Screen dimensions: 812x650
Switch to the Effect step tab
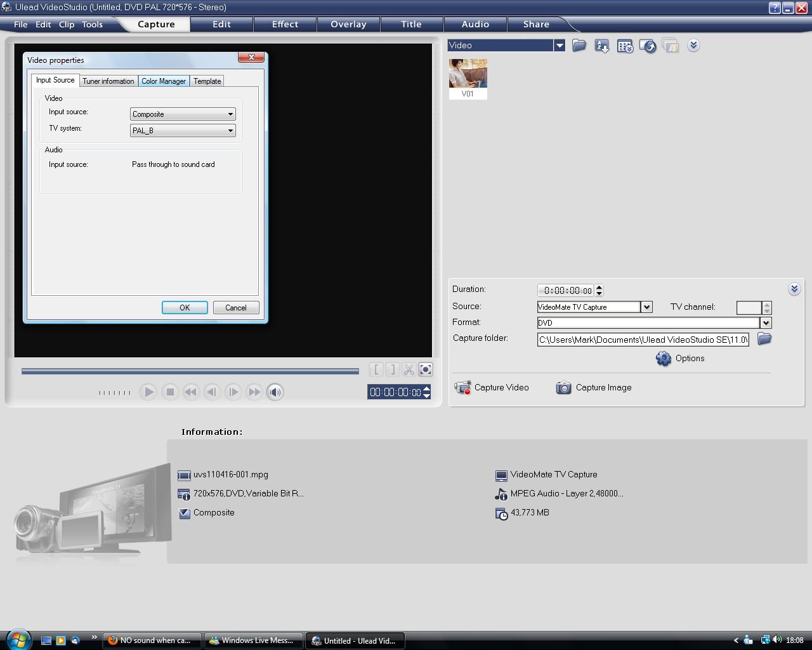pos(285,24)
